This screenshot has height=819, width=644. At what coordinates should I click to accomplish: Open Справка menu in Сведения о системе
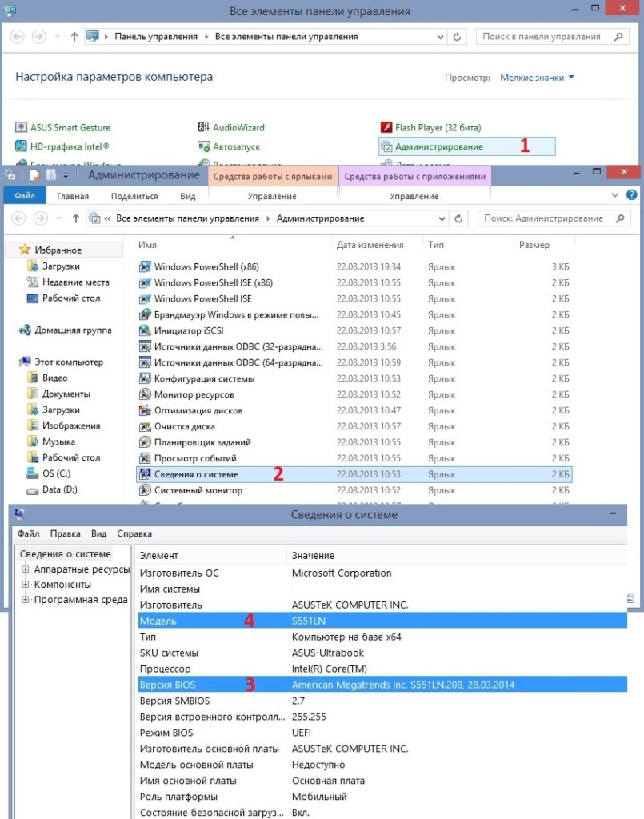click(x=134, y=533)
